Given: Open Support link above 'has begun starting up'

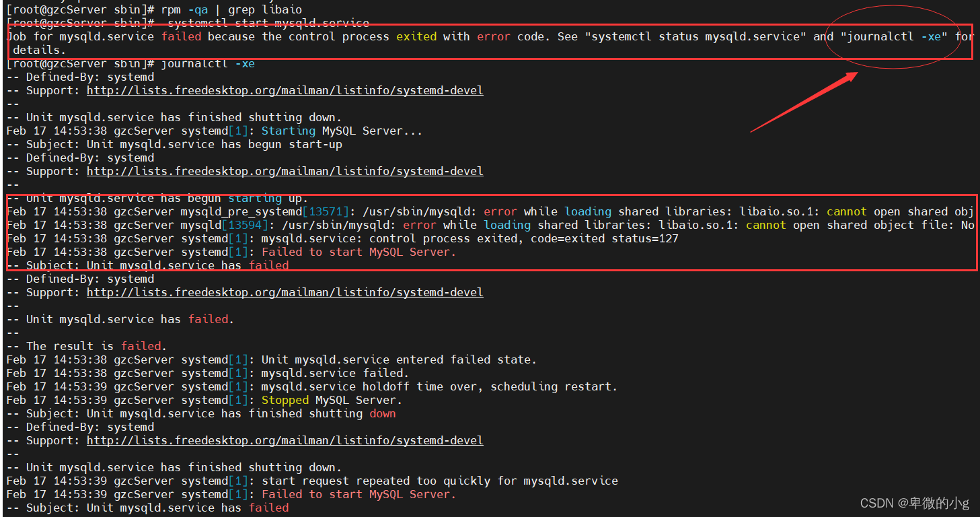Looking at the screenshot, I should click(285, 171).
